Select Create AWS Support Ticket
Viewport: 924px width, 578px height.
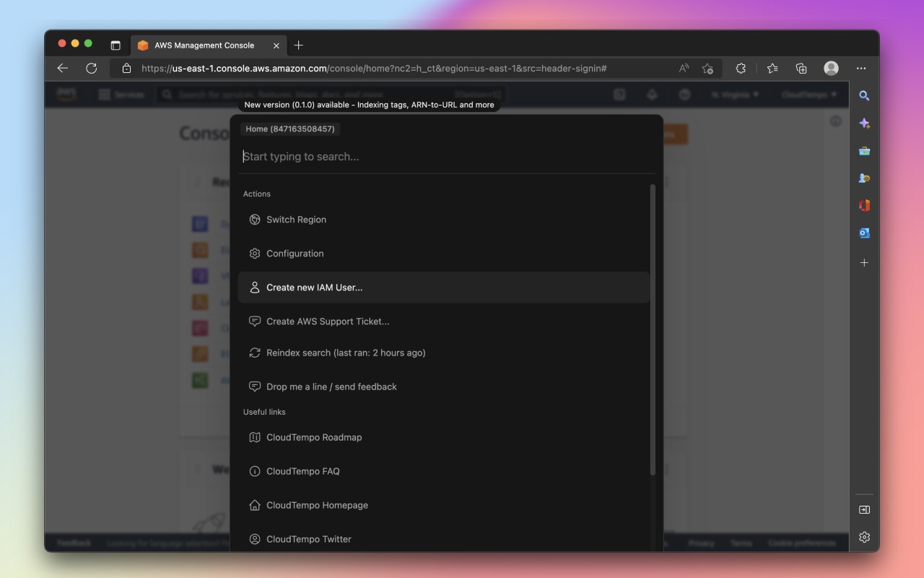pos(444,322)
